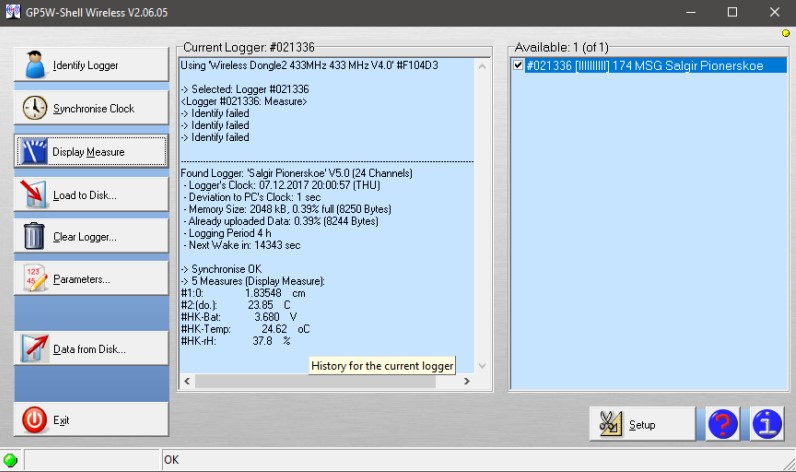Open help with the red question mark
This screenshot has height=472, width=796.
pyautogui.click(x=722, y=424)
